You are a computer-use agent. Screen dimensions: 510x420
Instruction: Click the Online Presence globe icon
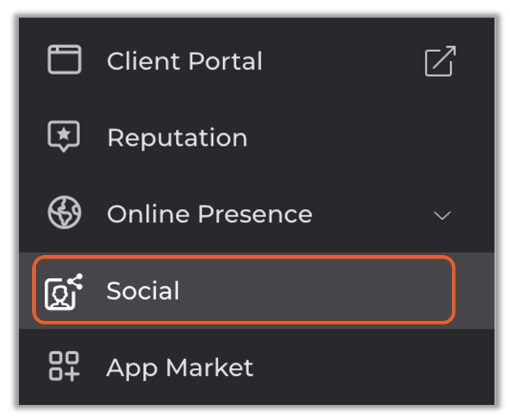[x=64, y=212]
